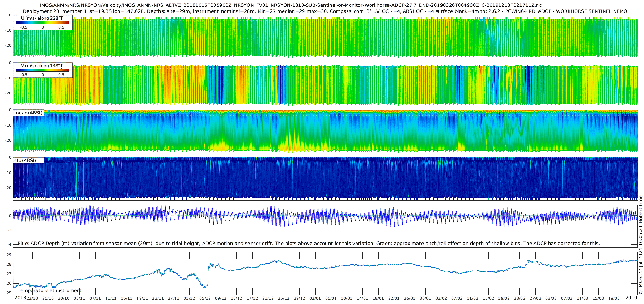The width and height of the screenshot is (644, 304).
Task: Click the 29 tick on temperature axis
Action: pos(9,255)
